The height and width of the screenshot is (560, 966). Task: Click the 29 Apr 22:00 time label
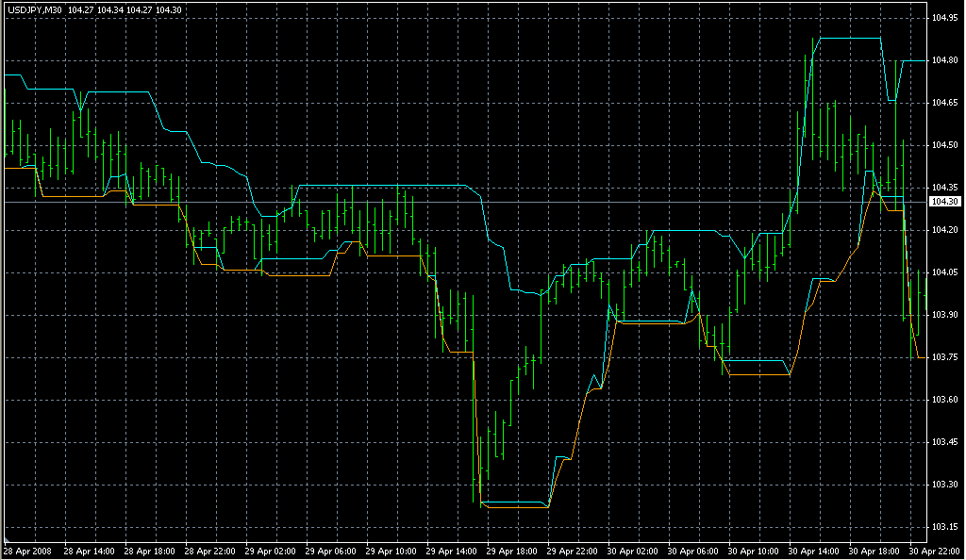coord(572,552)
